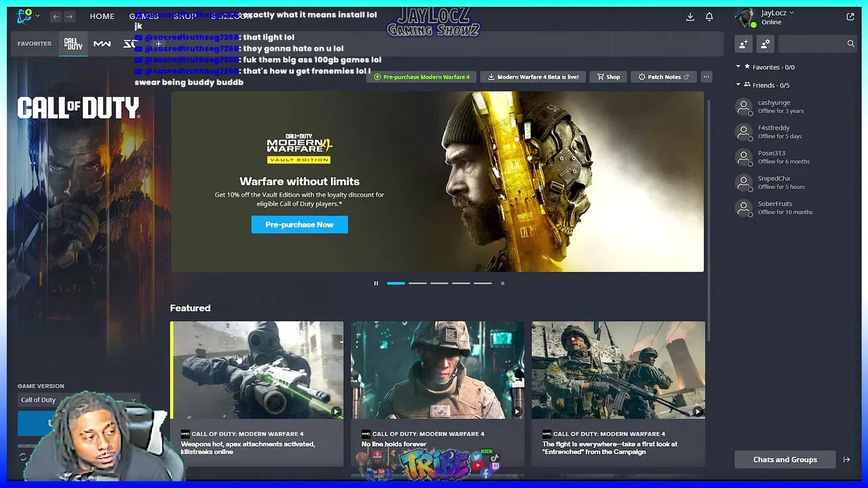The height and width of the screenshot is (488, 868).
Task: Open the Weapons hot featured article title
Action: pyautogui.click(x=248, y=448)
